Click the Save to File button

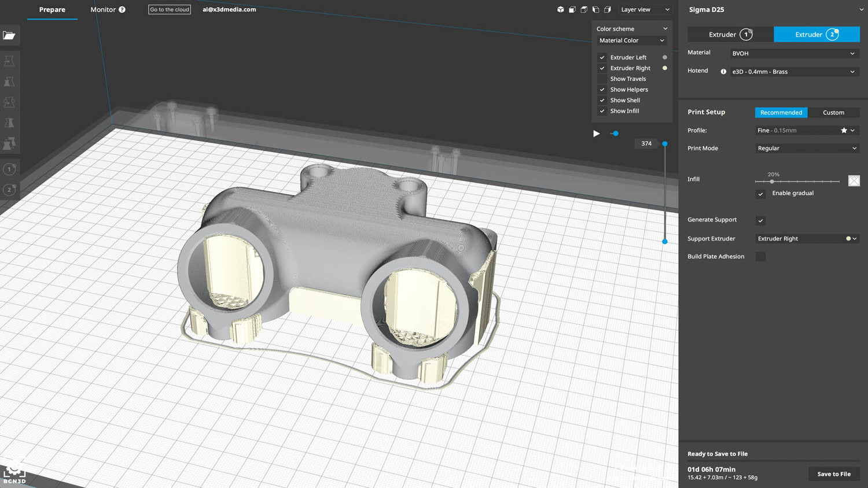tap(833, 474)
